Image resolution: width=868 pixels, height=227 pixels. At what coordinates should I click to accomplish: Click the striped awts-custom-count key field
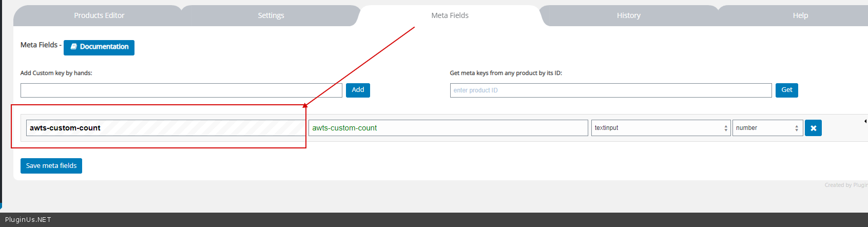click(x=165, y=128)
